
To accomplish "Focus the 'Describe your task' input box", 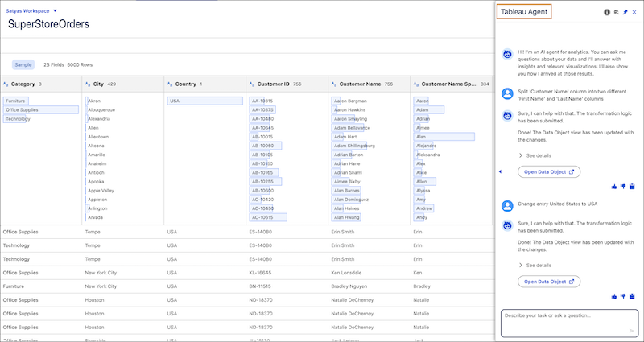I will (569, 323).
